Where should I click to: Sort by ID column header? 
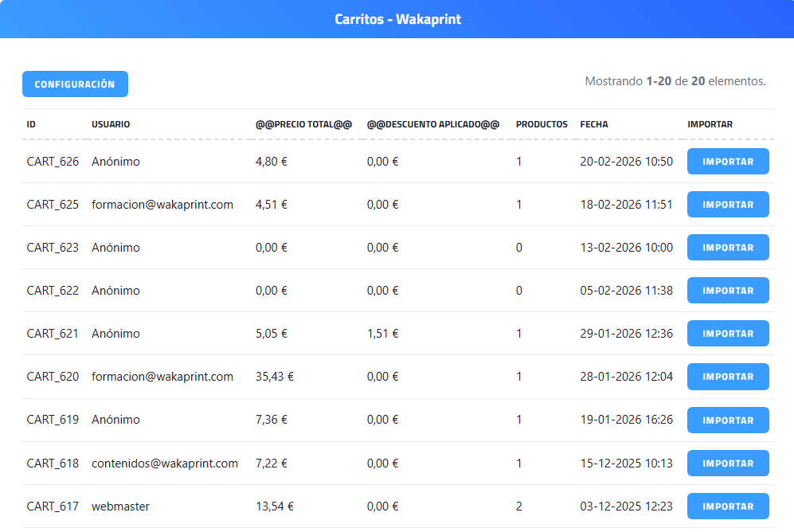(31, 124)
